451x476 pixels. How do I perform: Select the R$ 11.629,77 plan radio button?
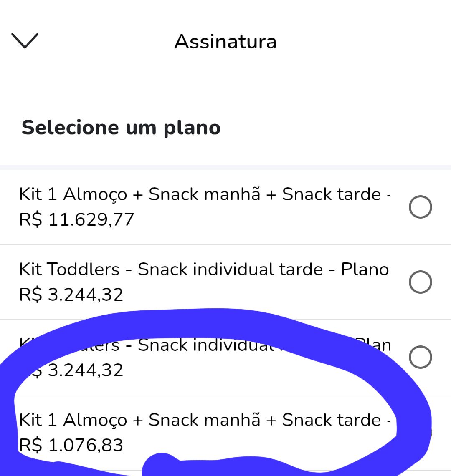point(420,207)
